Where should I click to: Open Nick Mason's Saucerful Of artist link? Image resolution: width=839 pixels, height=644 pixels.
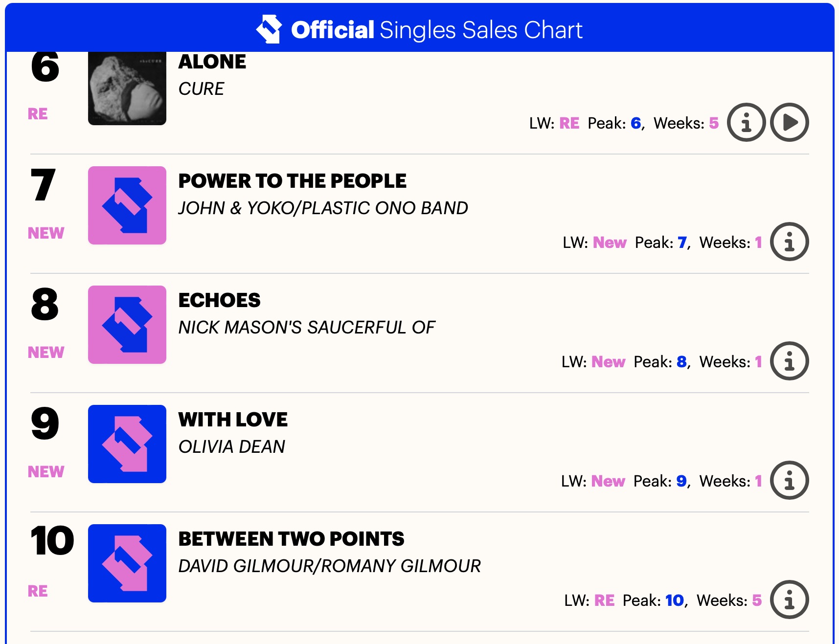(306, 328)
